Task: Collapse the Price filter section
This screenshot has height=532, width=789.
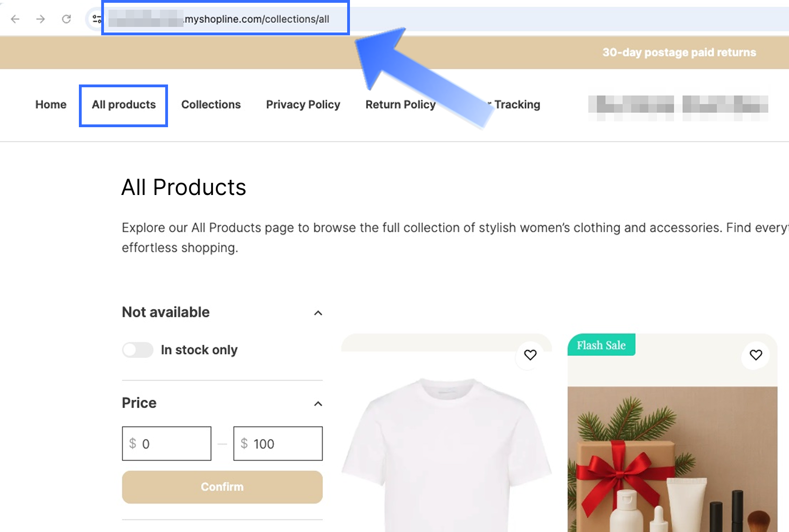Action: [318, 403]
